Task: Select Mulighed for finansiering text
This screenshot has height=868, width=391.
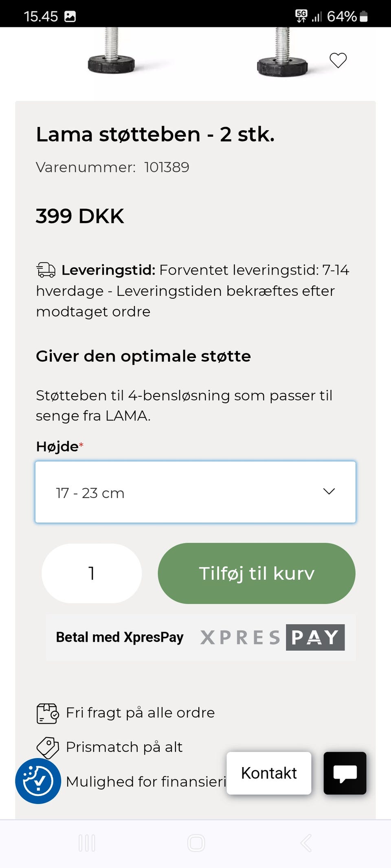Action: pyautogui.click(x=145, y=782)
